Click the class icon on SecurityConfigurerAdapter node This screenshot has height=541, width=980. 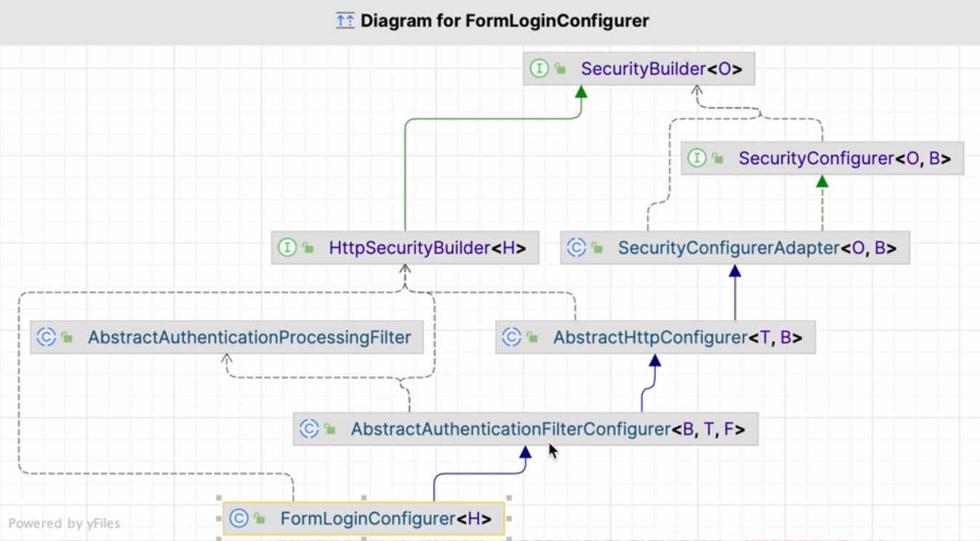click(x=577, y=248)
